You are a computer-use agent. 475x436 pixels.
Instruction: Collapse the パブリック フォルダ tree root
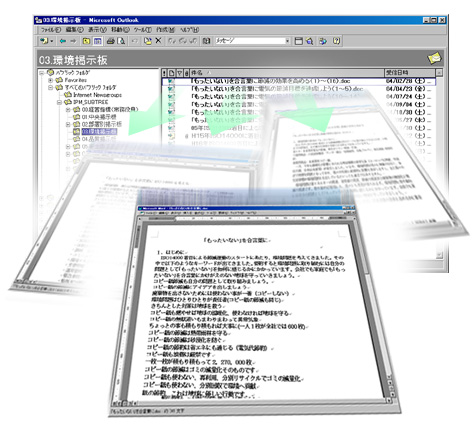[x=42, y=73]
